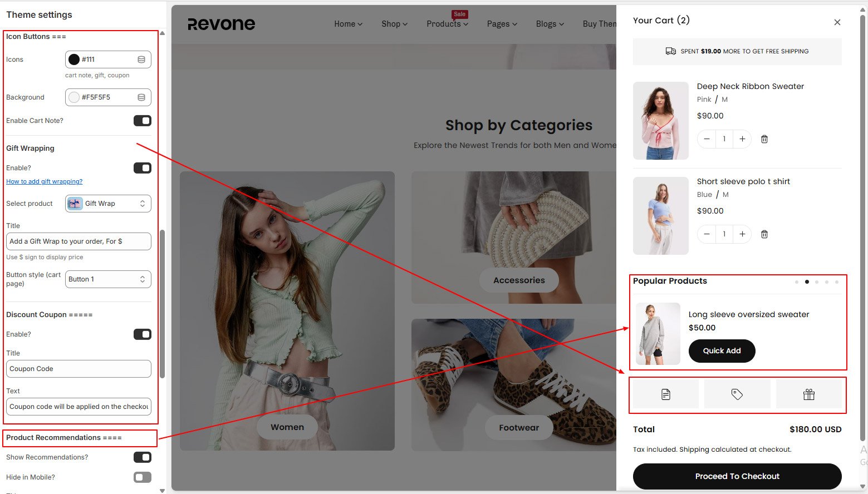Click the coupon tag icon in cart
The height and width of the screenshot is (494, 868).
click(x=737, y=394)
